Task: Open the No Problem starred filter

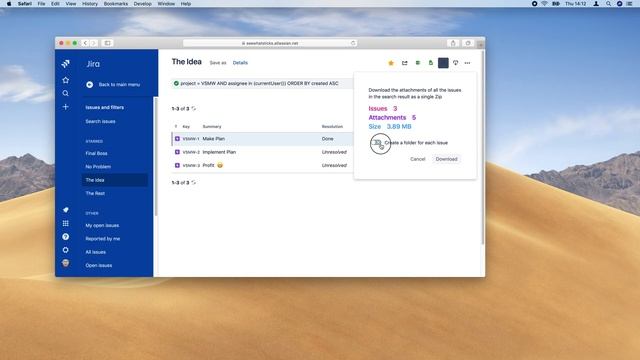Action: [x=98, y=167]
